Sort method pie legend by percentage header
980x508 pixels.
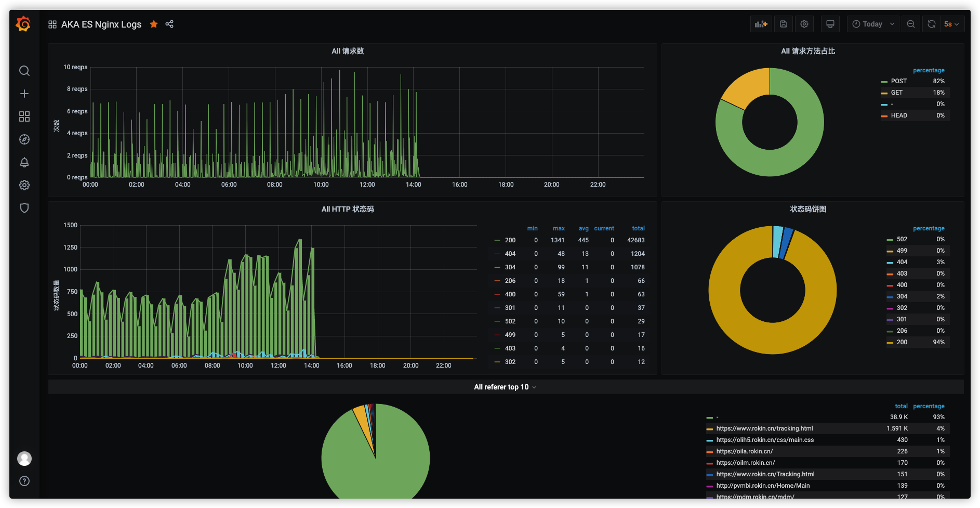929,70
